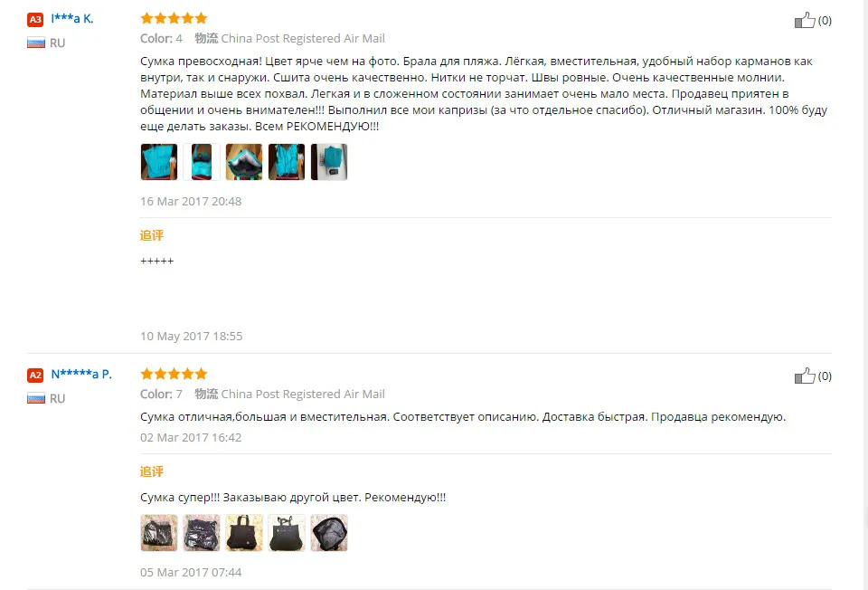Image resolution: width=868 pixels, height=590 pixels.
Task: Open fourth turquoise bag photo thumbnail
Action: (287, 162)
